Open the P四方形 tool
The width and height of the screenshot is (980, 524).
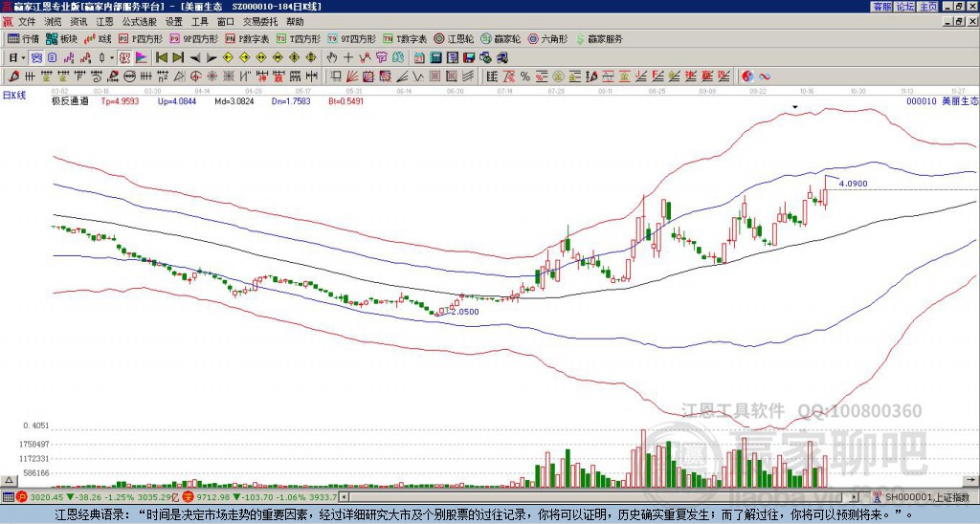pyautogui.click(x=141, y=38)
